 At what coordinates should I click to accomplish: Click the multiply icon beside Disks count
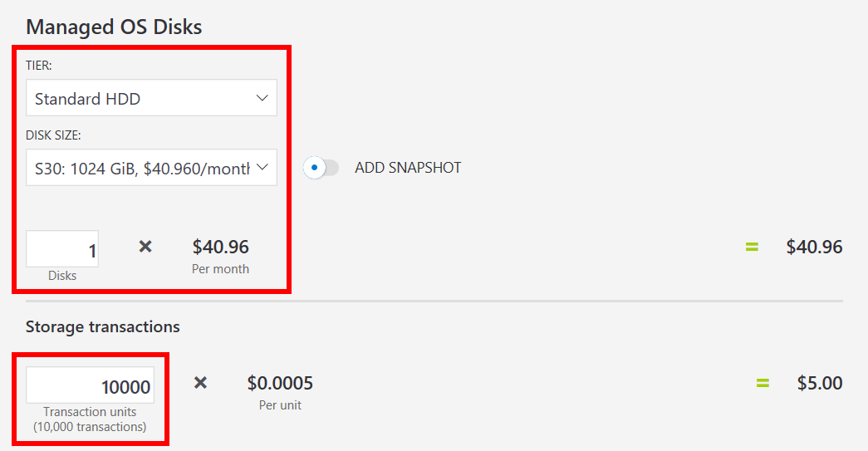[x=145, y=247]
